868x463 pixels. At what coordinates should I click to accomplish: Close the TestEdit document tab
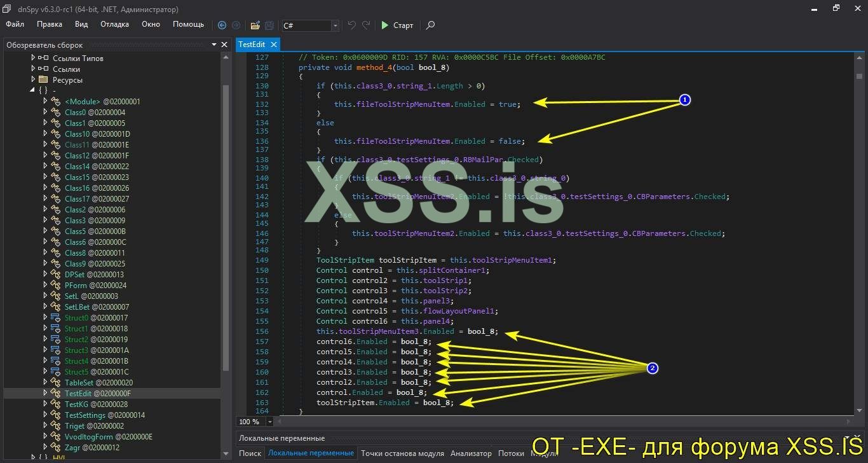point(274,45)
